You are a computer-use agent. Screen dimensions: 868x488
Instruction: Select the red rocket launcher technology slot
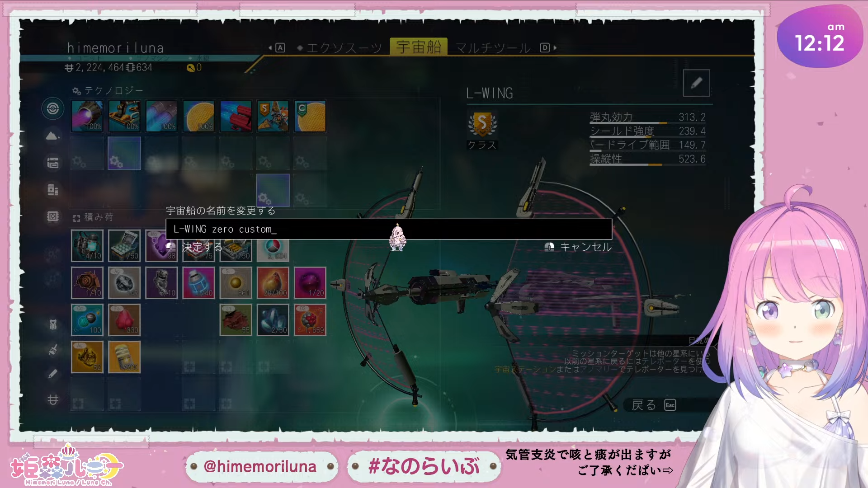236,116
